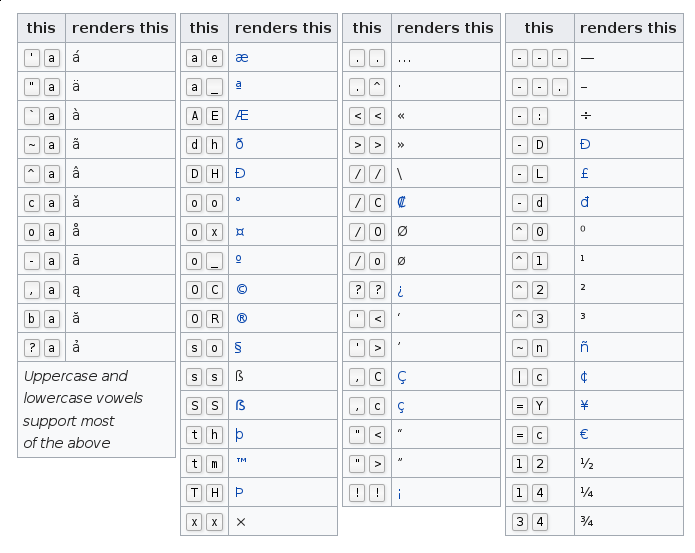Viewport: 695px width, 553px height.
Task: Open the section sign § link
Action: [239, 347]
